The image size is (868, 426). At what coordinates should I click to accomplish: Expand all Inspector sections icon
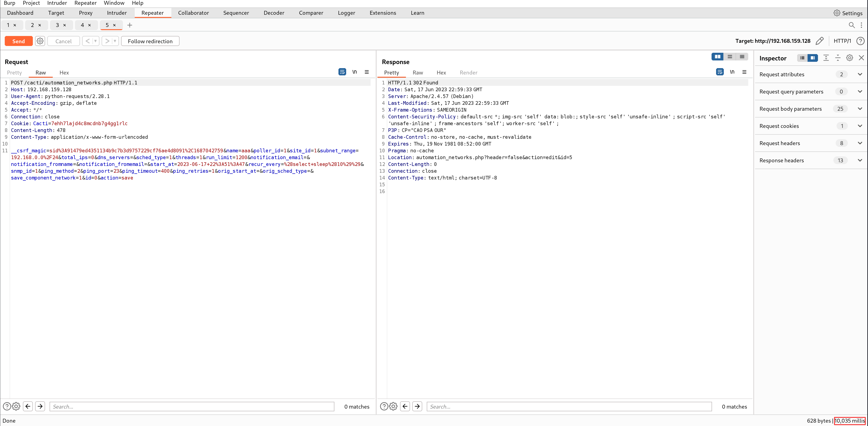click(x=826, y=58)
